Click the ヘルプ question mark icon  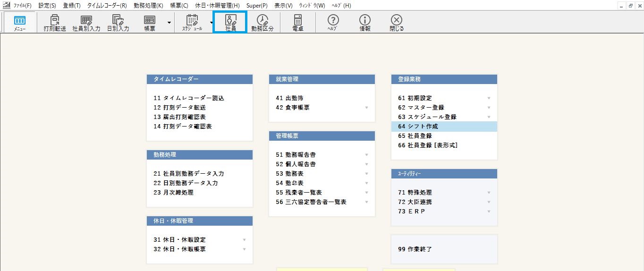coord(333,22)
